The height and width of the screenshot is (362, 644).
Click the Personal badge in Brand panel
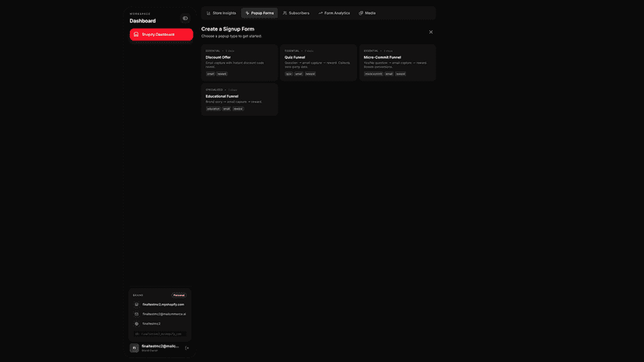(x=179, y=295)
